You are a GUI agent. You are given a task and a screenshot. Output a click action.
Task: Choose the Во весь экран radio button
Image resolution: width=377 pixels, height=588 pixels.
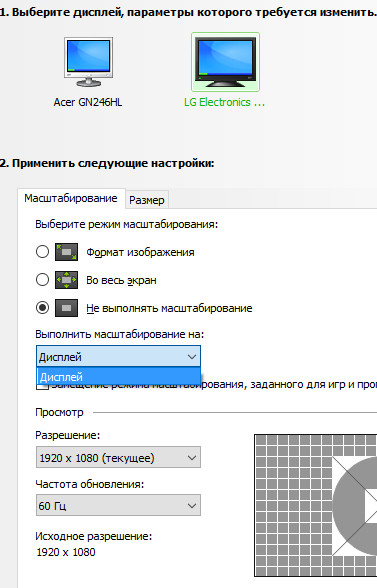coord(42,280)
